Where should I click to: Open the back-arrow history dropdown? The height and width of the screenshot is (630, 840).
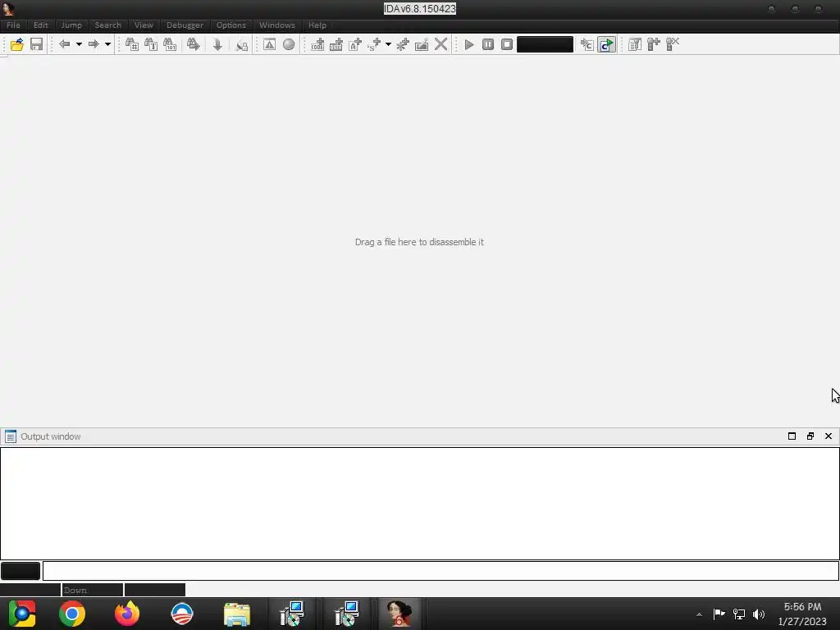(79, 44)
